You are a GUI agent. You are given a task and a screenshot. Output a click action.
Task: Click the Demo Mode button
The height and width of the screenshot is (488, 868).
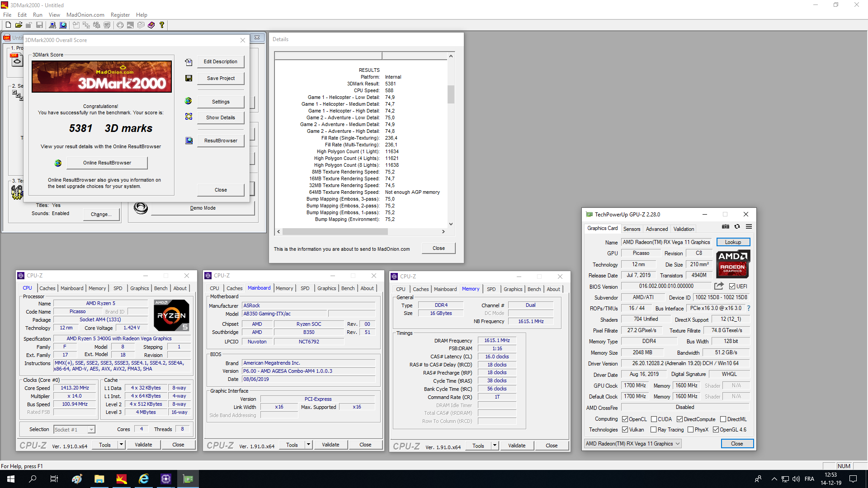coord(203,208)
